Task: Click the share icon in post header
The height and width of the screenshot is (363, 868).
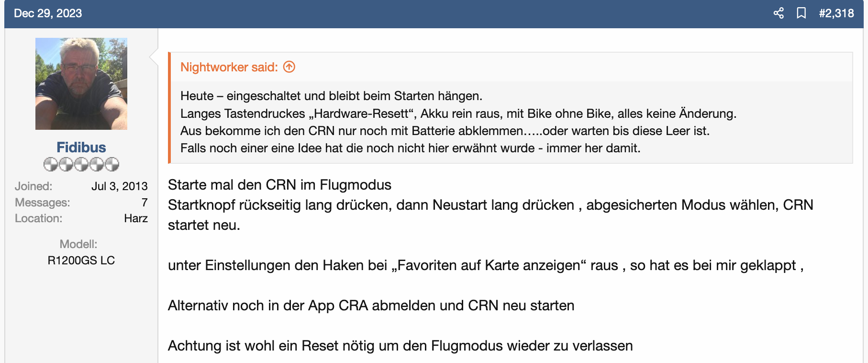Action: click(x=779, y=13)
